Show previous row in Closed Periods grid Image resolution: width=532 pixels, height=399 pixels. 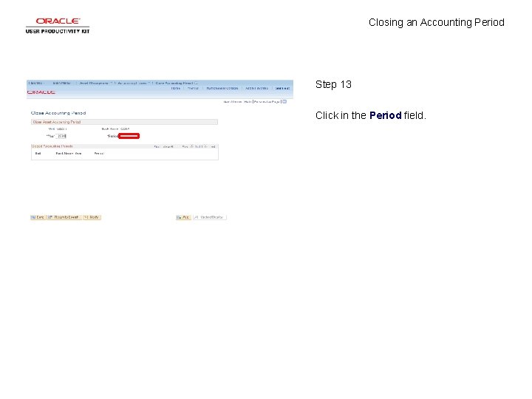click(x=191, y=146)
